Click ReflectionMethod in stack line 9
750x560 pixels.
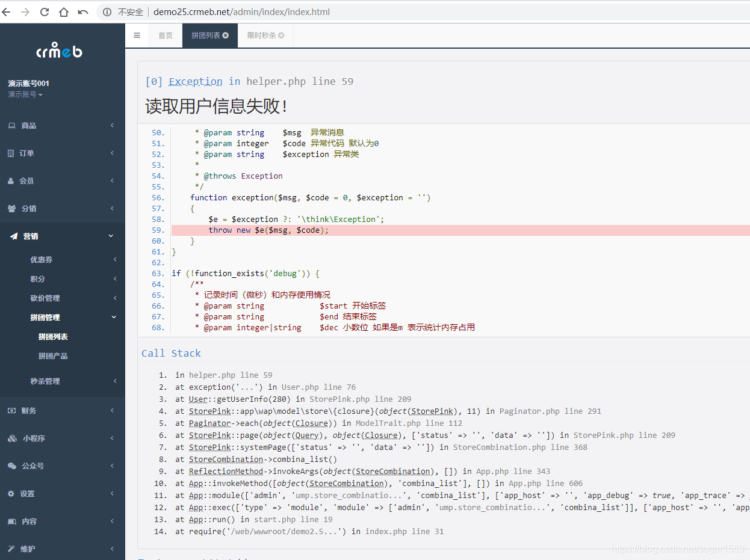point(226,471)
